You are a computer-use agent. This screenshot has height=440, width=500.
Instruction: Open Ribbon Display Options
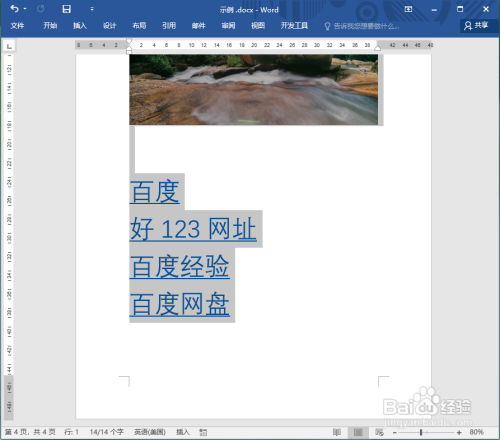click(408, 9)
